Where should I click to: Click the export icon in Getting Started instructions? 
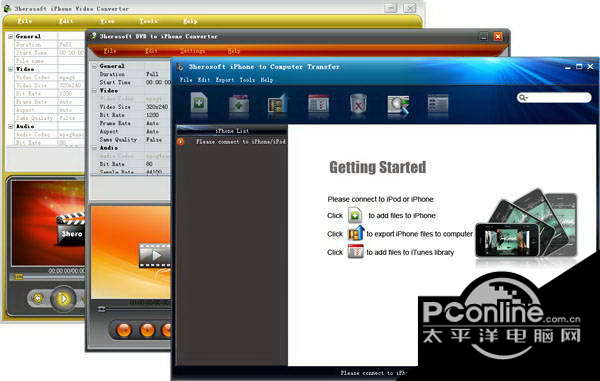coord(356,233)
